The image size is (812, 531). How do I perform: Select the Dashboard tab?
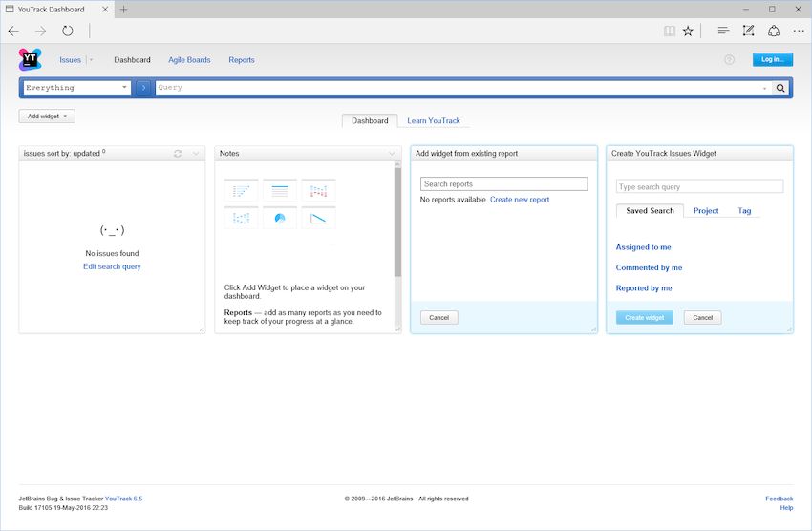370,120
